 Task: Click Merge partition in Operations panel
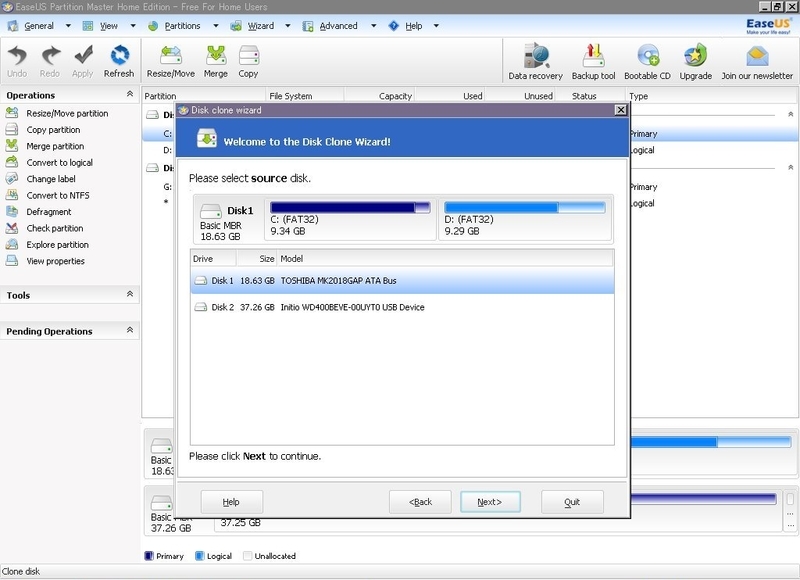45,146
